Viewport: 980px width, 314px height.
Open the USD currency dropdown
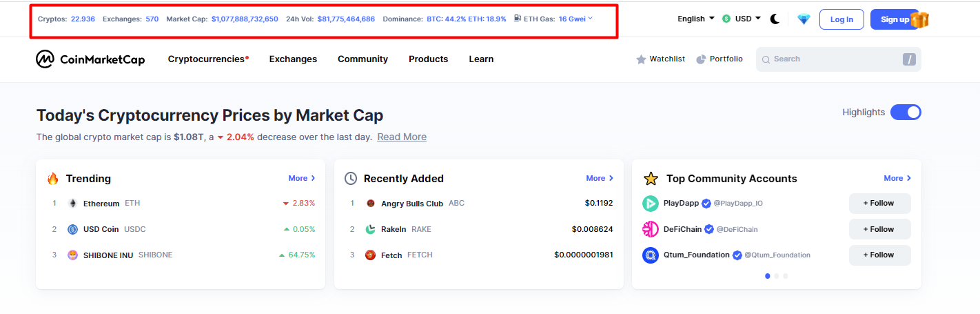tap(748, 19)
